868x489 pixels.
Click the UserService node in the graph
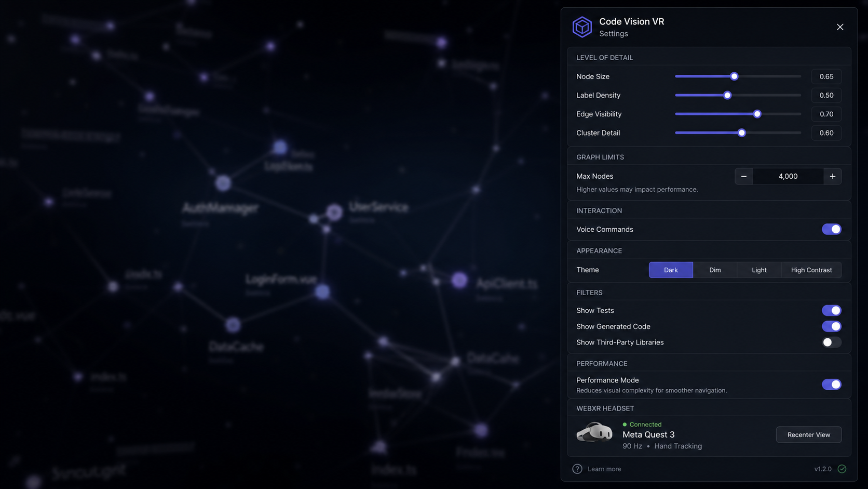point(334,212)
